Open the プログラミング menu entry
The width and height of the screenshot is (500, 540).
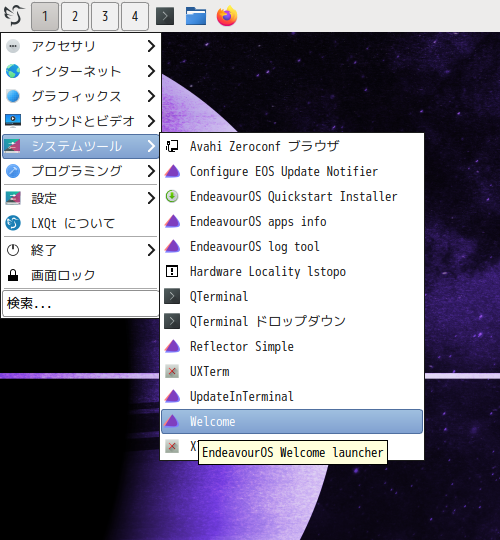pyautogui.click(x=81, y=171)
